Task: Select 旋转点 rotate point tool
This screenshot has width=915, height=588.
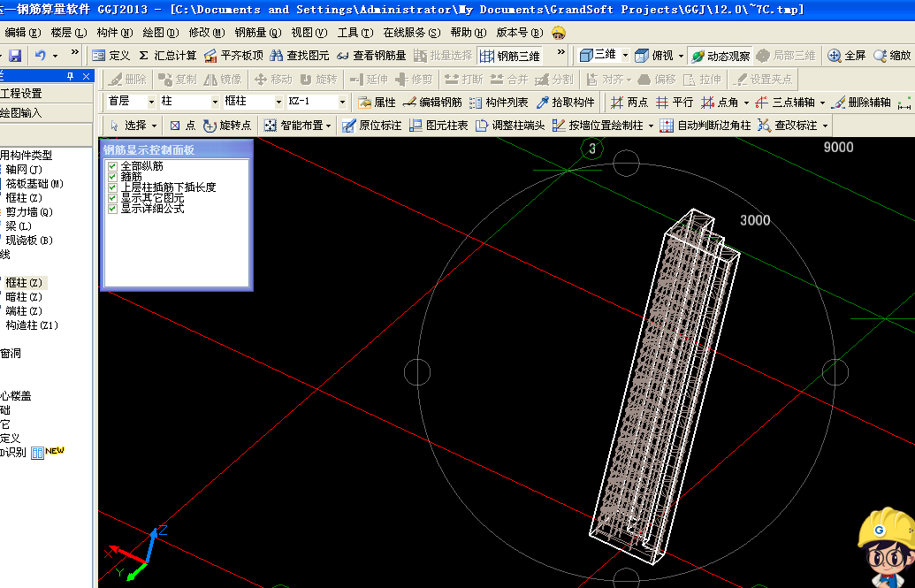Action: click(x=227, y=126)
